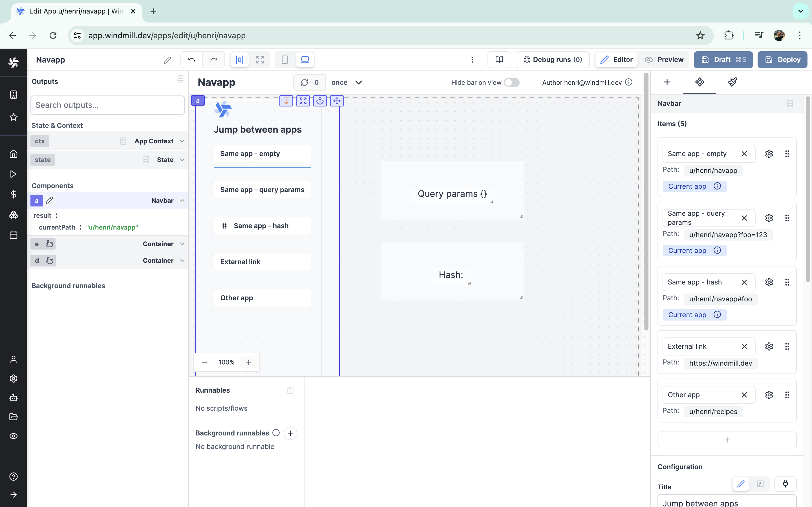
Task: Click the expand fullscreen icon on navbar component
Action: pos(303,101)
